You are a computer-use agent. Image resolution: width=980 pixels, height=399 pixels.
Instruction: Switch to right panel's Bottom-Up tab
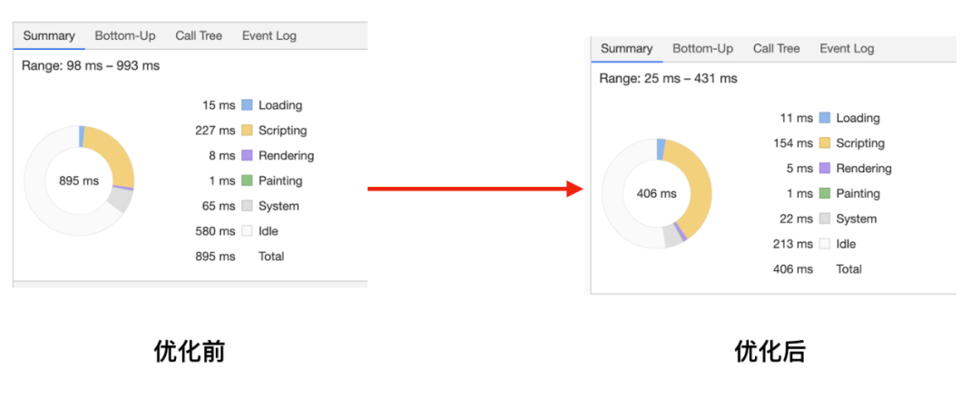702,49
